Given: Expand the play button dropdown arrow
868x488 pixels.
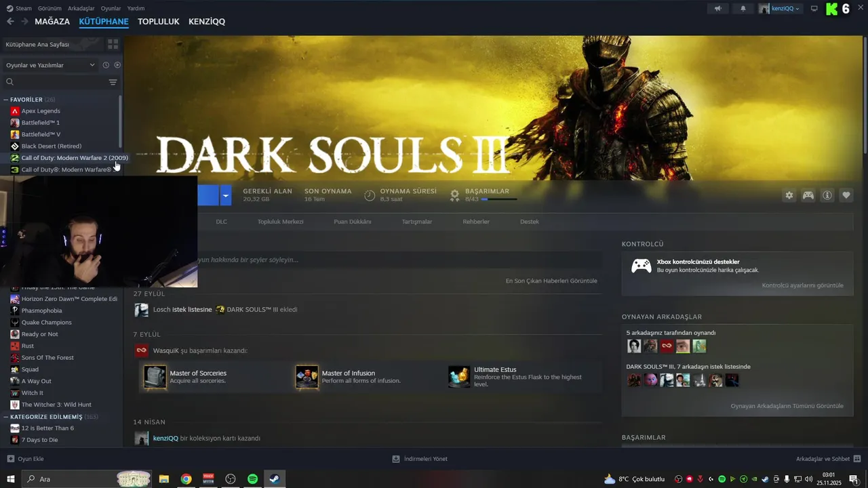Looking at the screenshot, I should (226, 195).
